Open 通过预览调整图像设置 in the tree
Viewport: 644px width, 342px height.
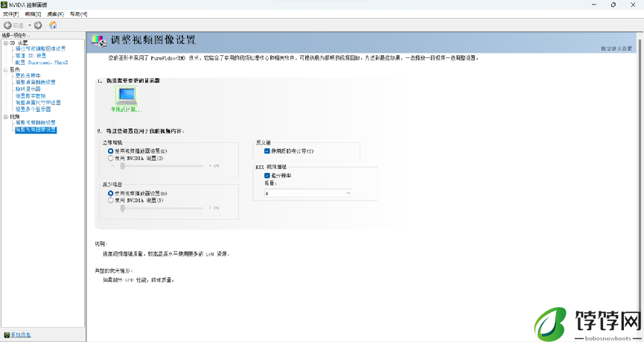point(41,48)
